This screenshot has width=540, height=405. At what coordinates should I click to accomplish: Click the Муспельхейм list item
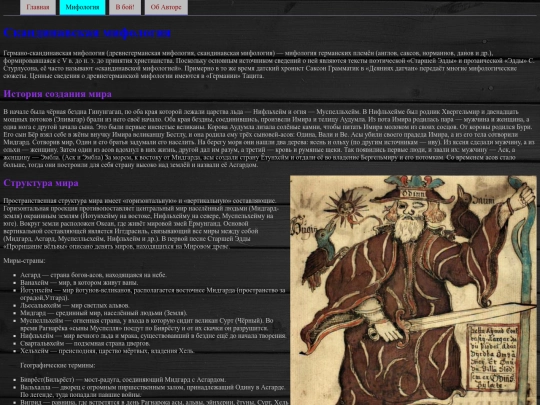[147, 324]
